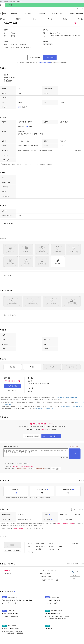Open the 직업 능력 개발 menu
The height and width of the screenshot is (644, 84).
pyautogui.click(x=57, y=13)
